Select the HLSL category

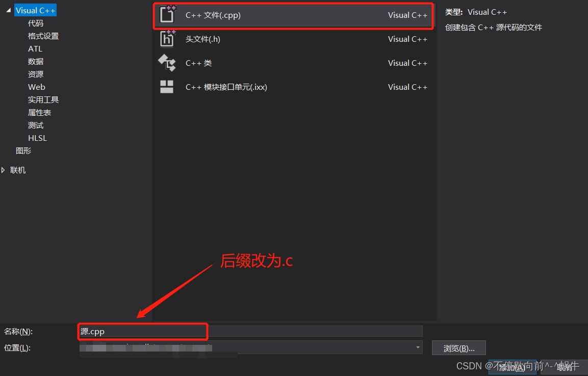[37, 138]
